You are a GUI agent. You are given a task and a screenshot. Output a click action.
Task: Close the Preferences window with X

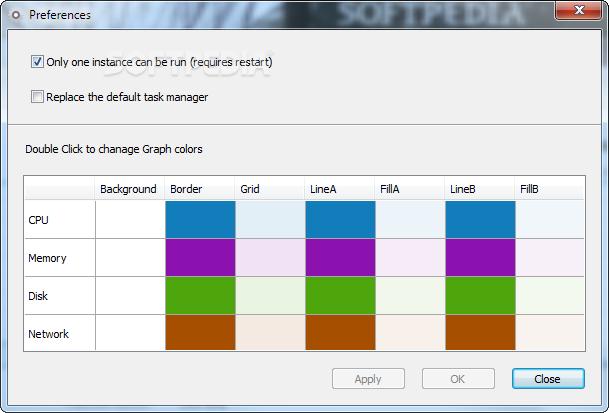click(579, 10)
